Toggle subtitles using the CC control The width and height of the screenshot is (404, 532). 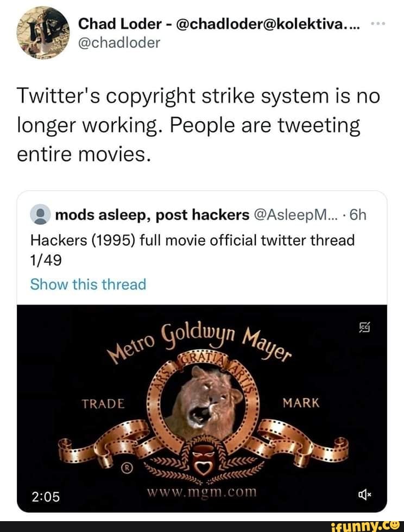pyautogui.click(x=364, y=328)
